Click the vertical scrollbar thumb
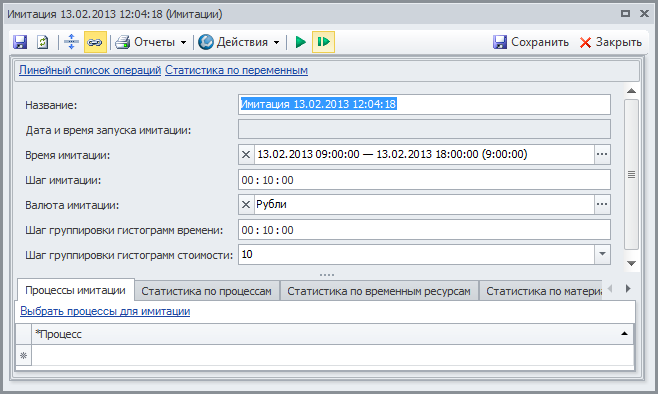 coord(632,175)
